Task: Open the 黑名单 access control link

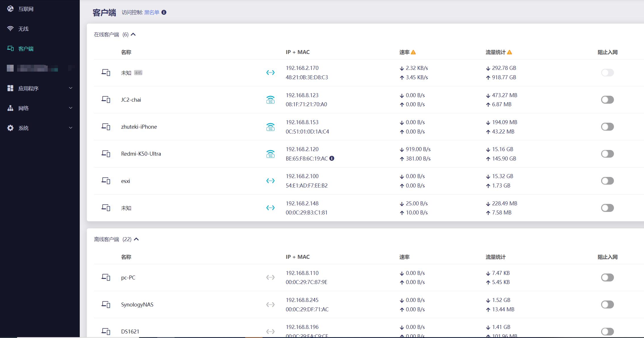Action: pos(151,12)
